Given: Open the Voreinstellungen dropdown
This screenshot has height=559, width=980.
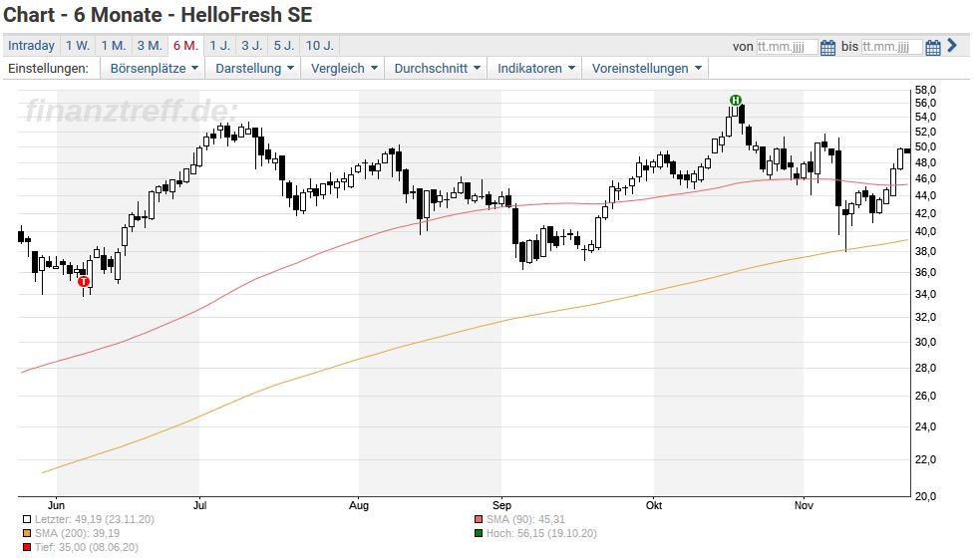Looking at the screenshot, I should coord(646,69).
